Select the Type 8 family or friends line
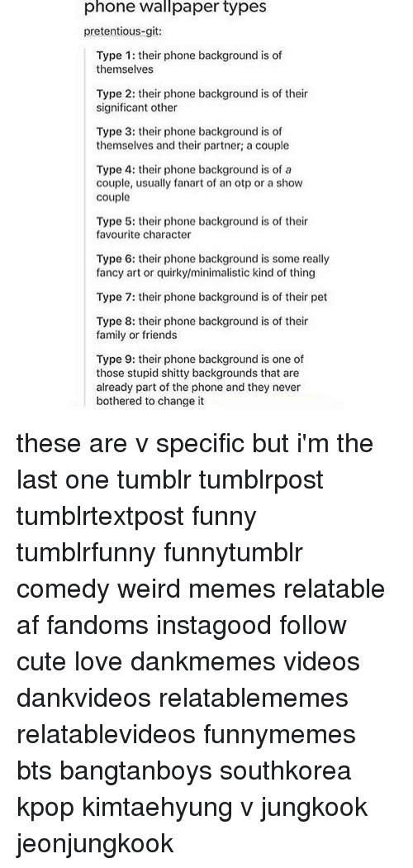This screenshot has height=868, width=413. [202, 328]
